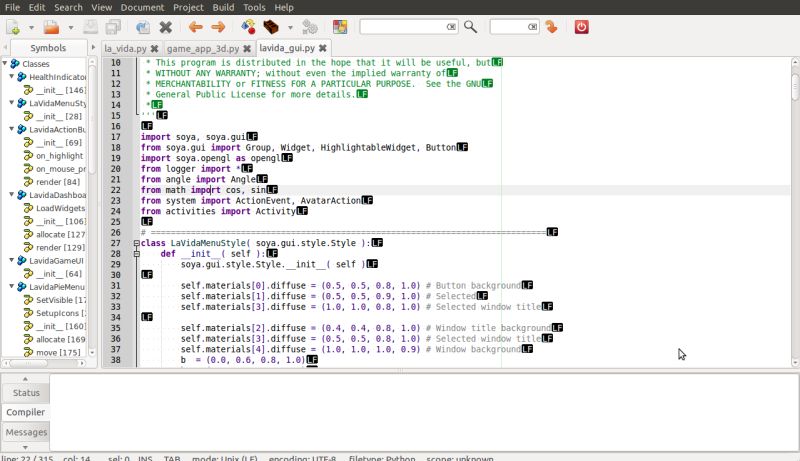This screenshot has height=461, width=800.
Task: Switch to the Messages tab in bottom panel
Action: tap(26, 432)
